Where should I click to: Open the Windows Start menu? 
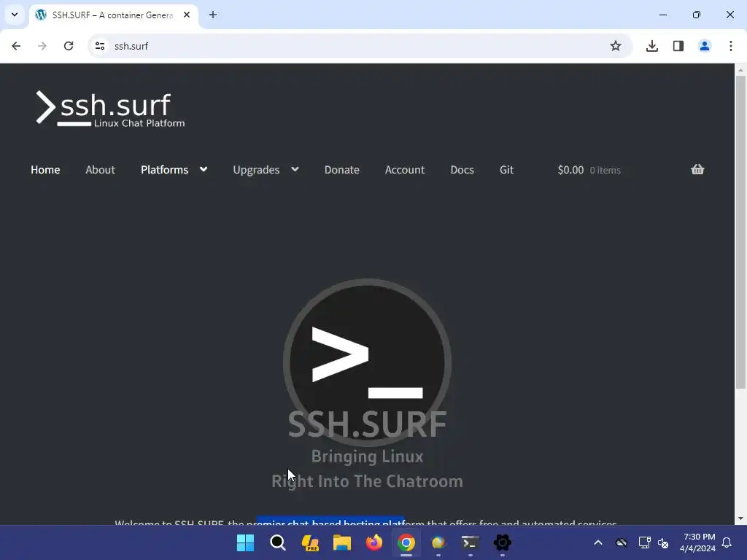(245, 542)
